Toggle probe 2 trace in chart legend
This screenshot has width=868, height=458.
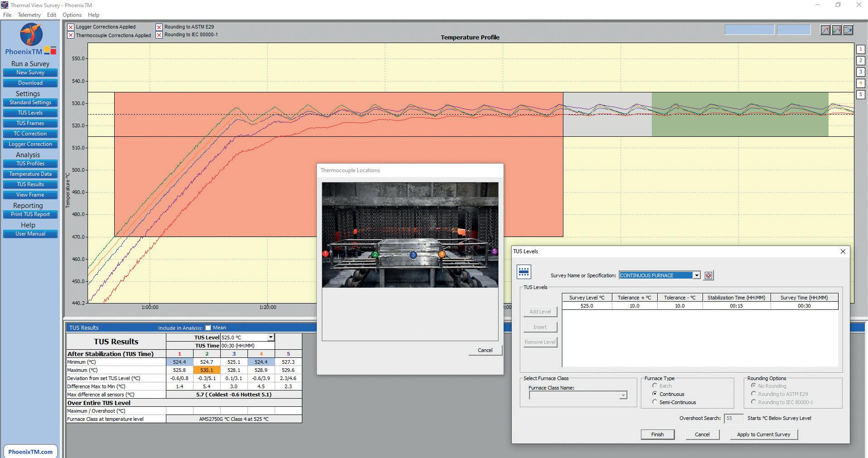click(860, 61)
